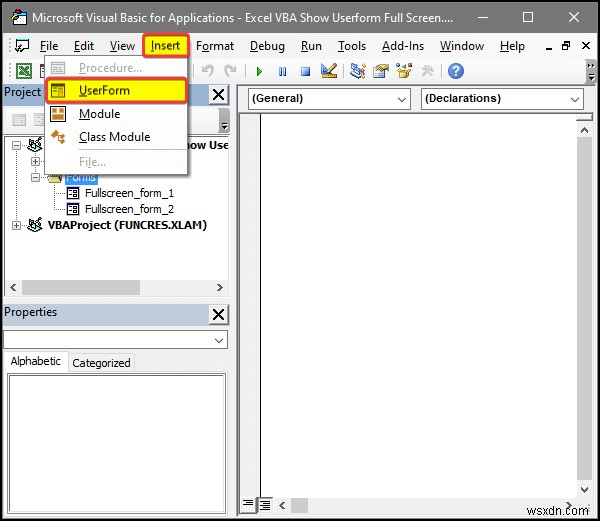Open the File menu
This screenshot has width=600, height=521.
[49, 46]
